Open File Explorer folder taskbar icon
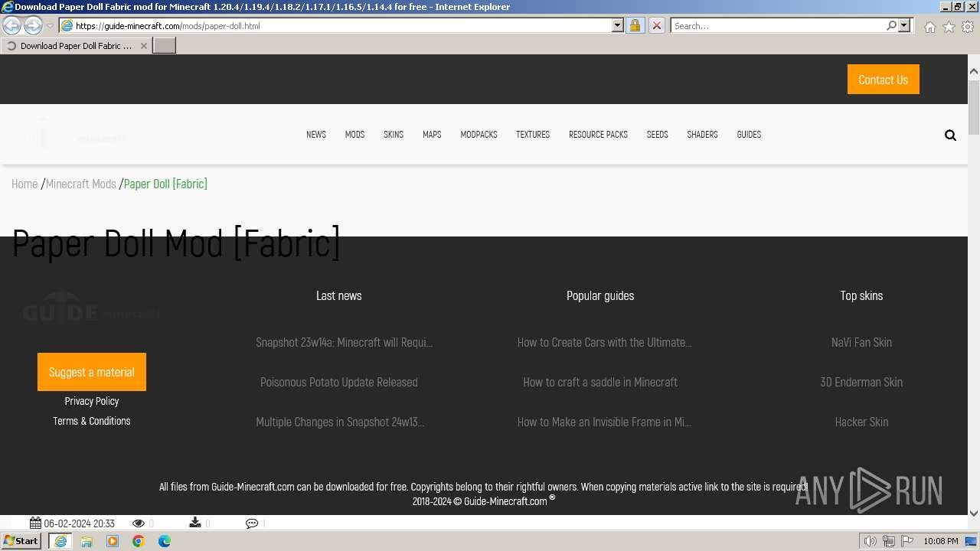This screenshot has height=551, width=980. pos(87,541)
